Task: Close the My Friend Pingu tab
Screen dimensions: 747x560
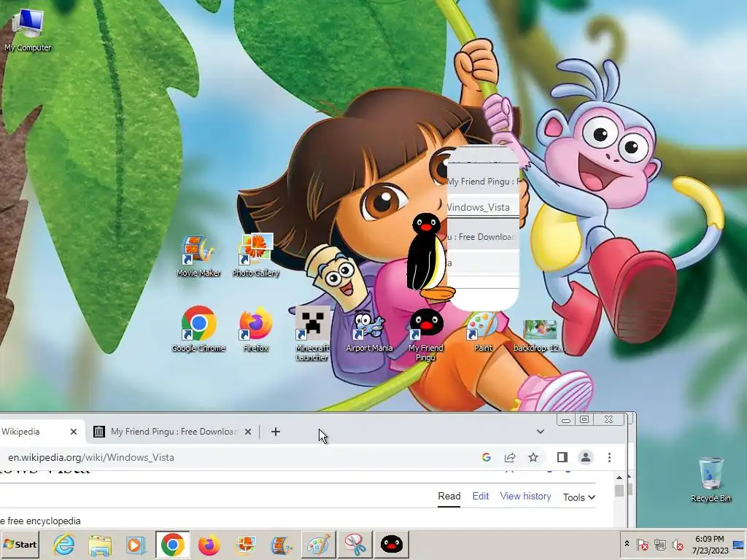Action: pyautogui.click(x=248, y=432)
